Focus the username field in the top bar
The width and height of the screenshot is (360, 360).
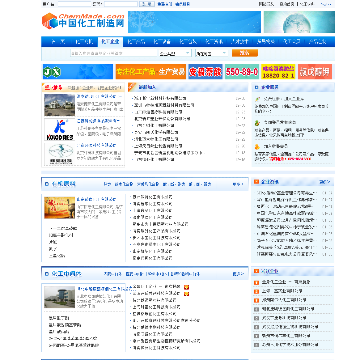(x=74, y=4)
